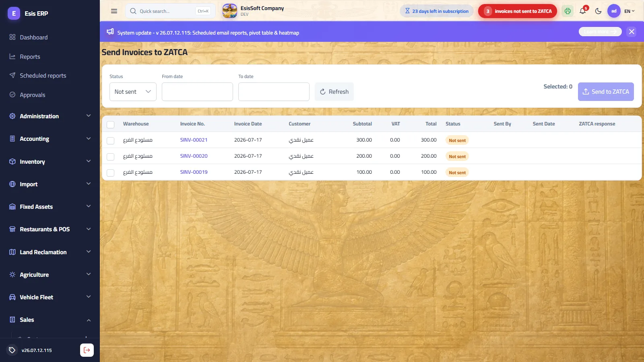Click the EsisSoft Company logo

click(230, 11)
